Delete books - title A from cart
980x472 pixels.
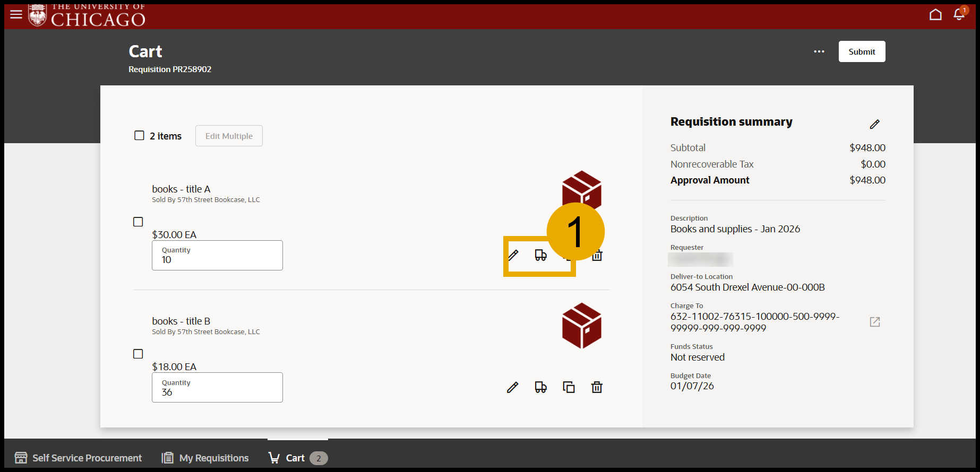click(x=598, y=256)
